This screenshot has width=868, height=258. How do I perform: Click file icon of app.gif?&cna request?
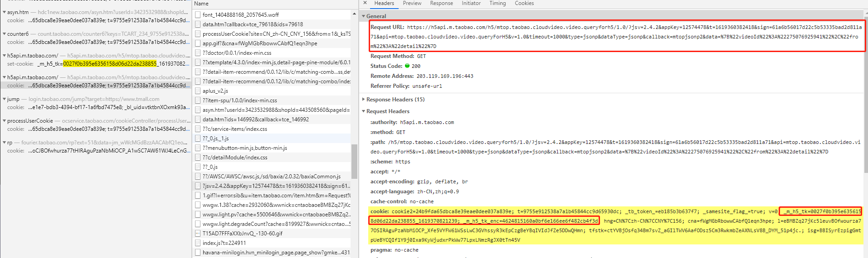pos(198,43)
